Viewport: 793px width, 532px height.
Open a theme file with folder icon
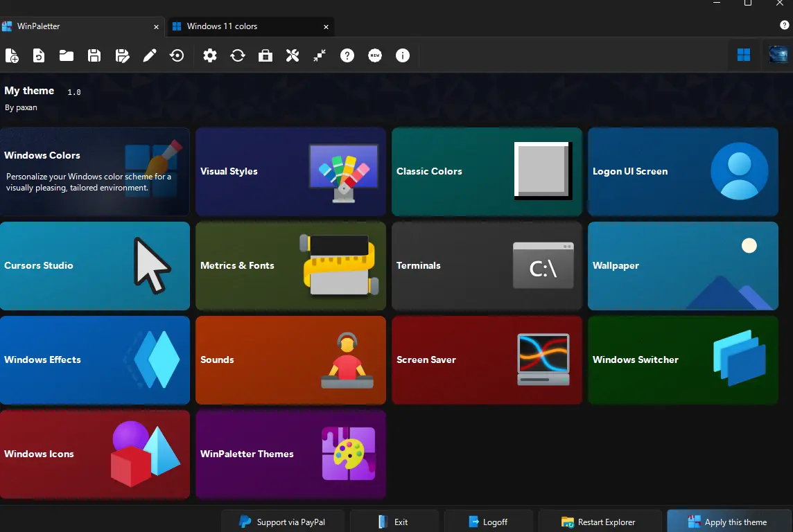pos(67,55)
